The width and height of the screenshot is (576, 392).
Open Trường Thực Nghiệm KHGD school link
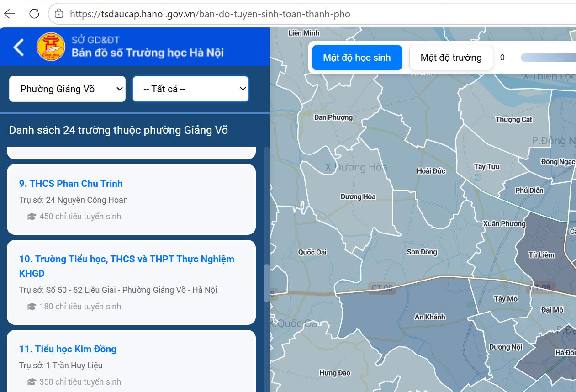point(127,266)
